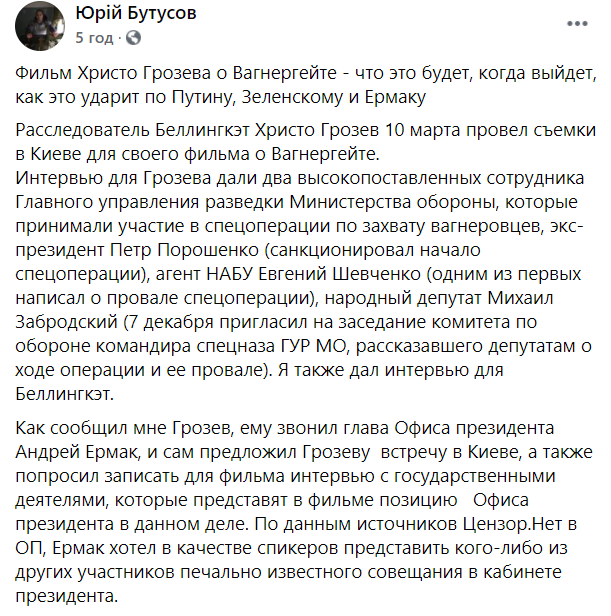This screenshot has width=611, height=616.
Task: Click the sentence starting "Расследователь Беллингкэт"
Action: pyautogui.click(x=306, y=142)
